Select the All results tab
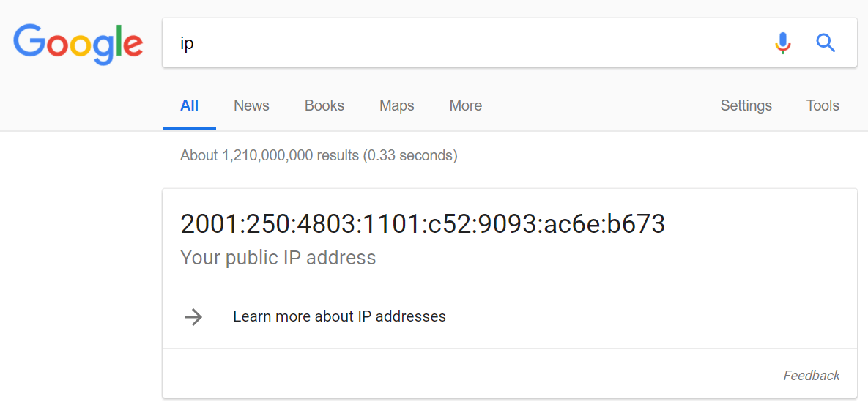This screenshot has height=405, width=868. point(189,105)
